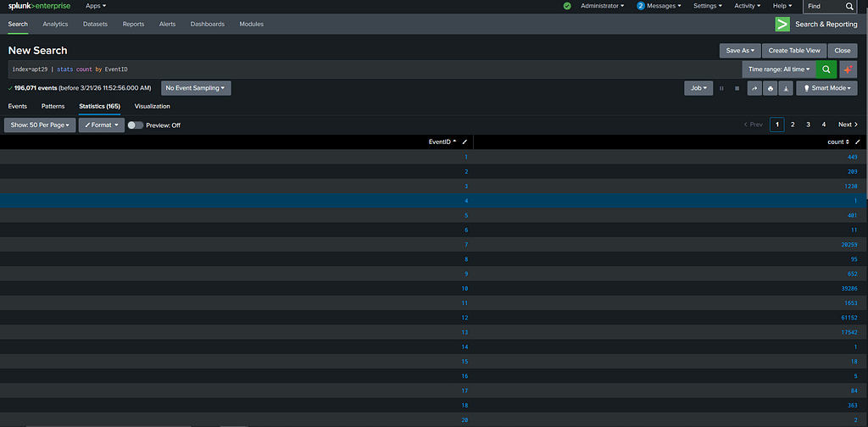The width and height of the screenshot is (868, 427).
Task: Click the green system health status icon
Action: coord(567,6)
